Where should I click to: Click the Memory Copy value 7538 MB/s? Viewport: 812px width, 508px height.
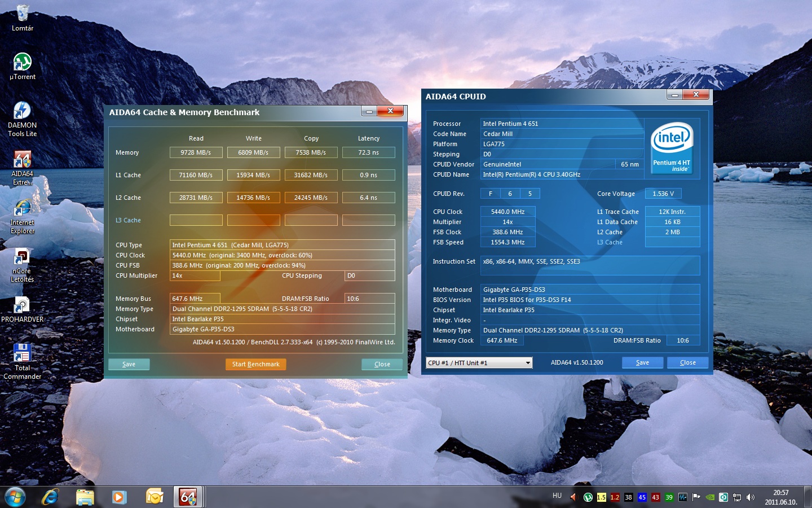(311, 152)
